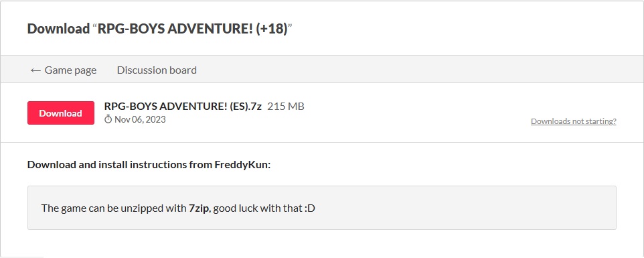The height and width of the screenshot is (258, 644).
Task: Click the Nov 06, 2023 date text
Action: pyautogui.click(x=140, y=119)
